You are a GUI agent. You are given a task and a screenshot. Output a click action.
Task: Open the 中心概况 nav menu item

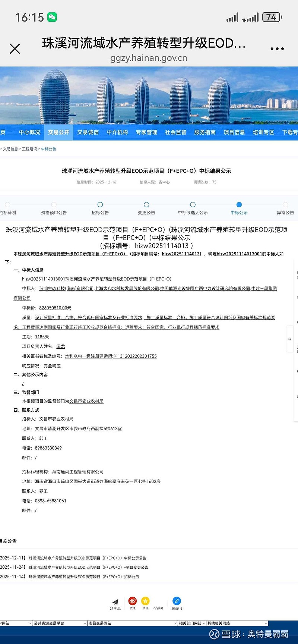(x=29, y=132)
